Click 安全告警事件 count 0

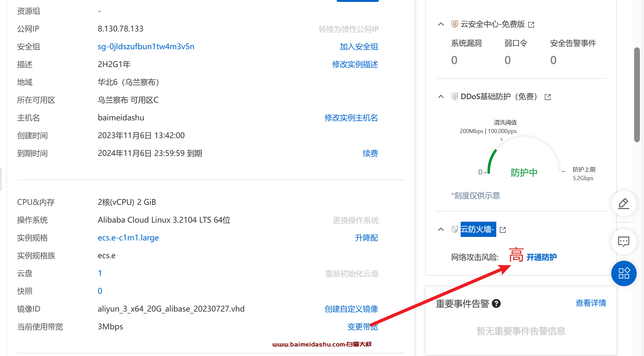click(553, 60)
